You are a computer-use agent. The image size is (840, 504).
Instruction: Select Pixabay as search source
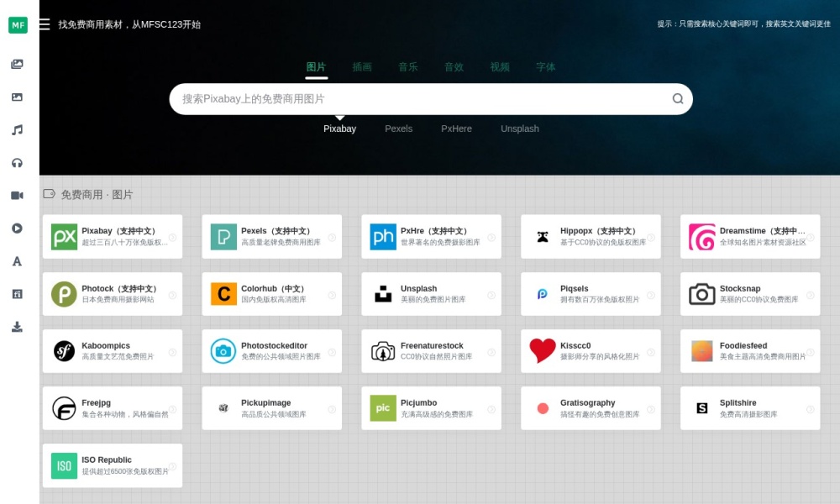[x=339, y=129]
